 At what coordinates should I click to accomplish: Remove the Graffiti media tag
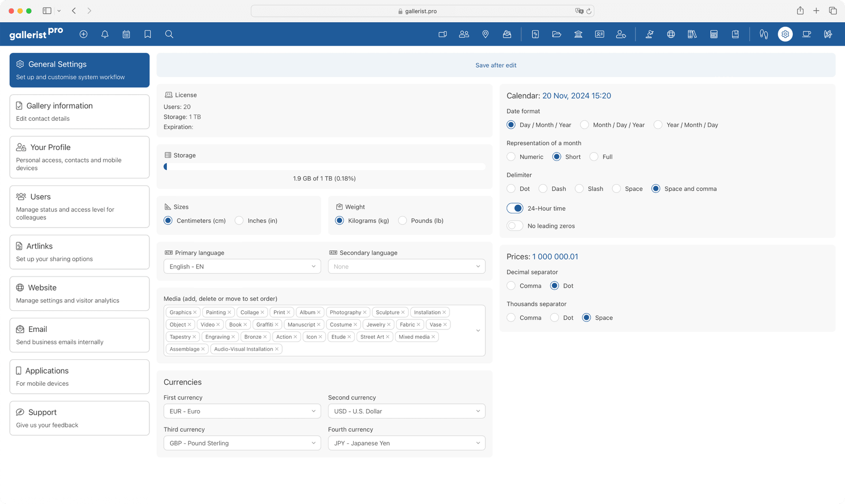coord(277,325)
